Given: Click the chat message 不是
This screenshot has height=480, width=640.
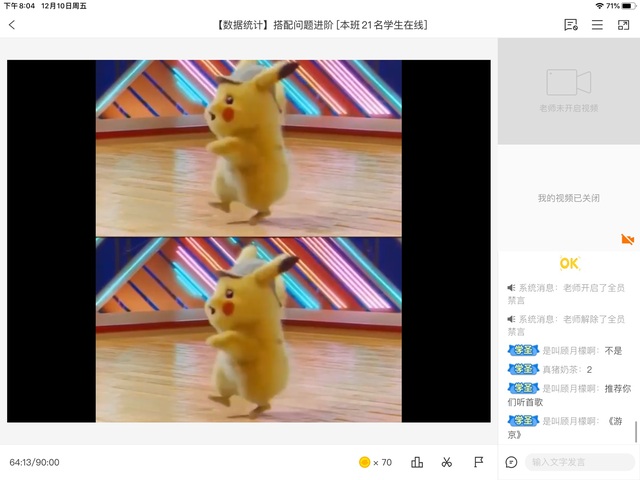Looking at the screenshot, I should tap(613, 351).
